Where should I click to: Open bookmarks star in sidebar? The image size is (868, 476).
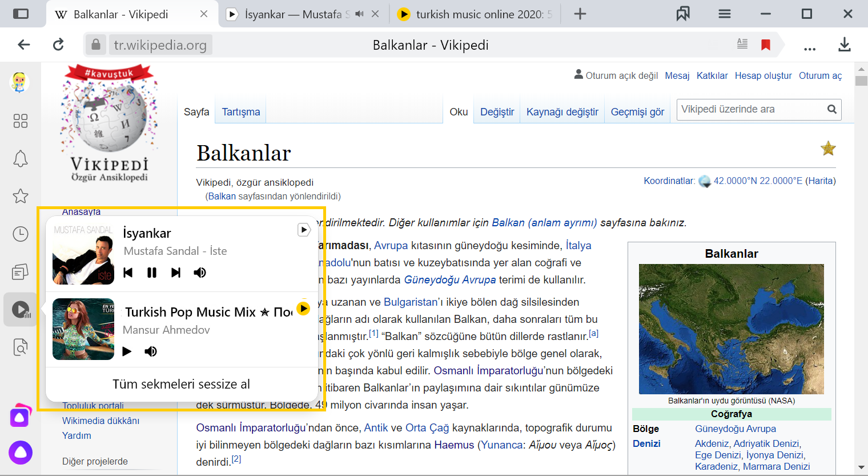tap(21, 196)
